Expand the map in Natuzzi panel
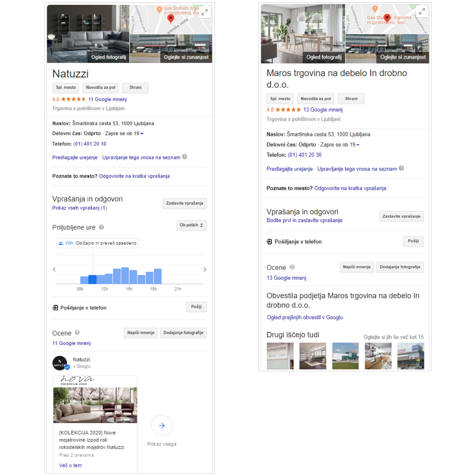 205,12
